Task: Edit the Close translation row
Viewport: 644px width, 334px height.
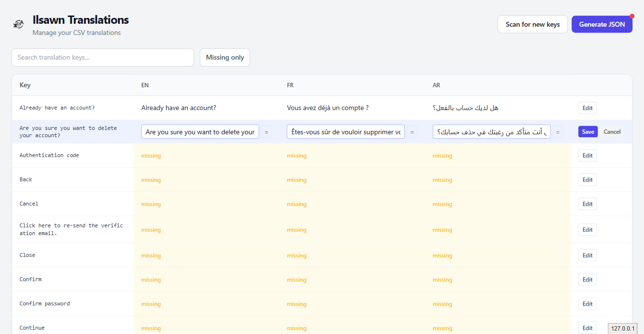Action: pyautogui.click(x=587, y=255)
